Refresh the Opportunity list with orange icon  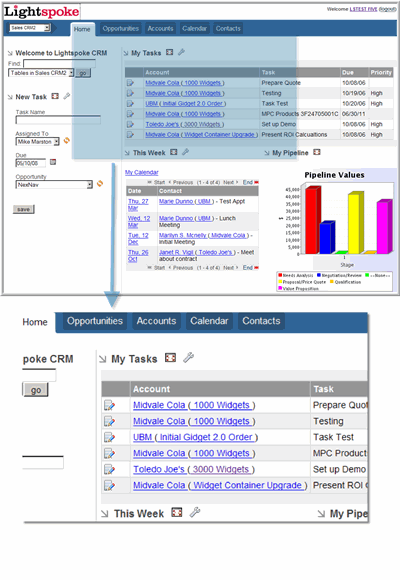(x=100, y=183)
